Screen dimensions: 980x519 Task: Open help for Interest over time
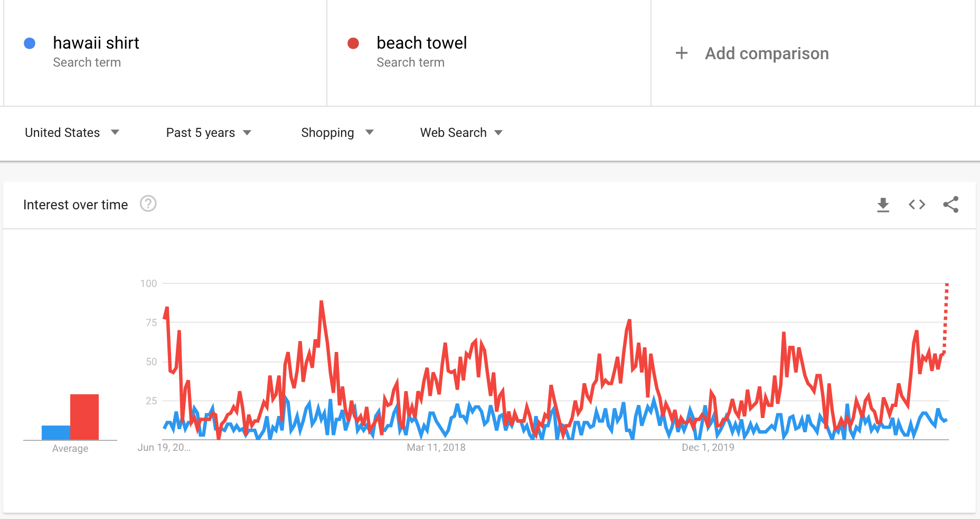pos(148,203)
